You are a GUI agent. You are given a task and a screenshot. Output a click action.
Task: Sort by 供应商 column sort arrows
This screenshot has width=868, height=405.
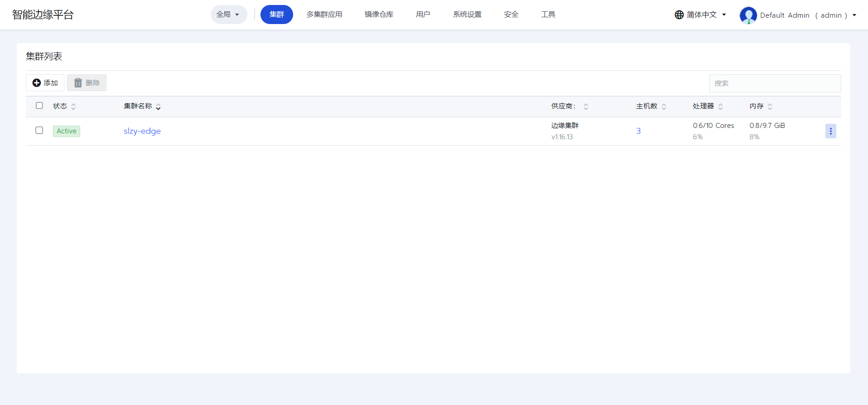pos(586,107)
